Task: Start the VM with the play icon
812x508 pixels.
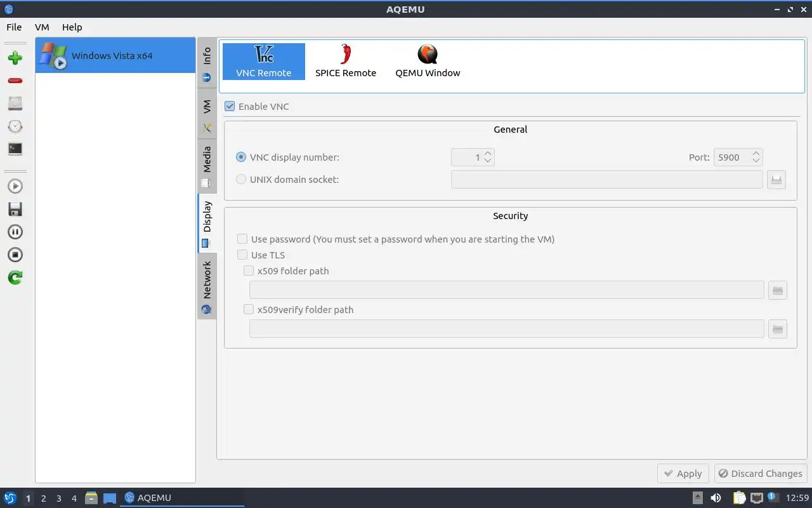Action: 15,186
